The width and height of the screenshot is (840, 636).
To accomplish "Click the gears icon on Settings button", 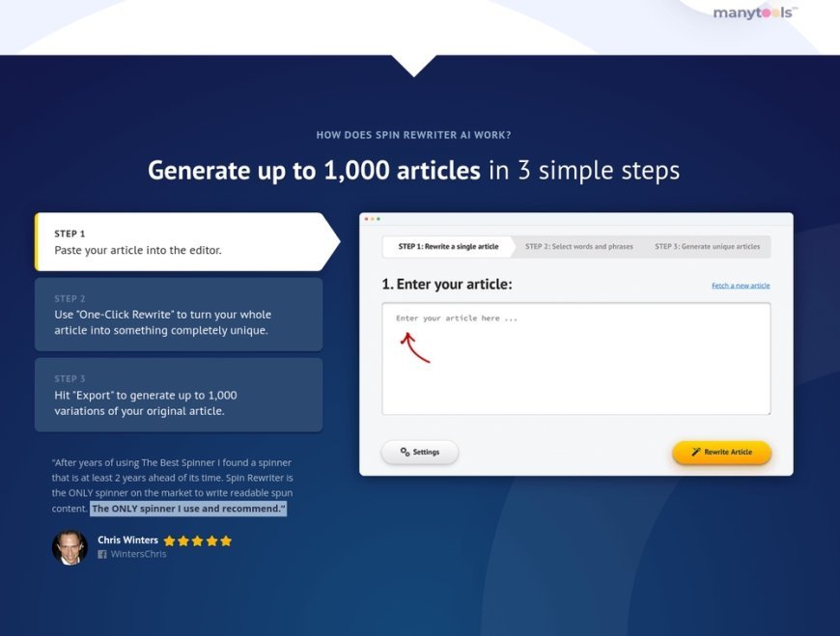I will (405, 452).
